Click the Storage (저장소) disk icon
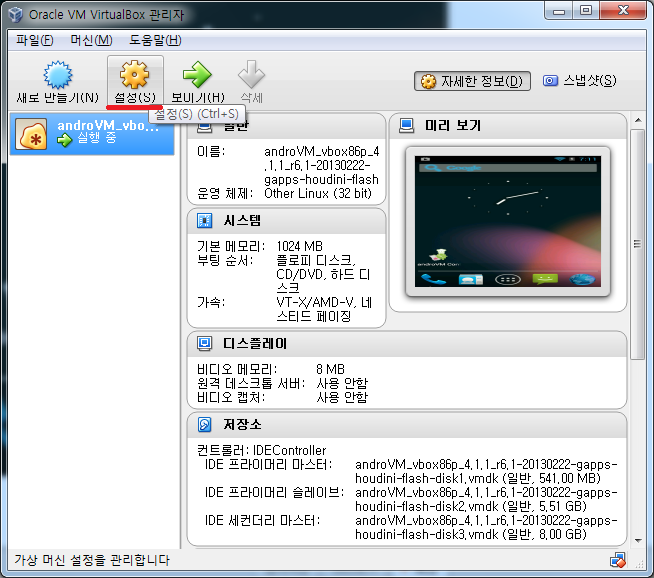 pos(204,425)
